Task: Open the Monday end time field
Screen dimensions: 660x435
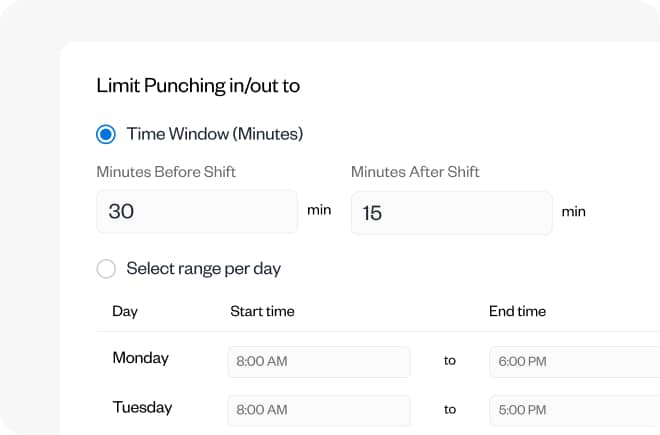Action: click(x=575, y=362)
